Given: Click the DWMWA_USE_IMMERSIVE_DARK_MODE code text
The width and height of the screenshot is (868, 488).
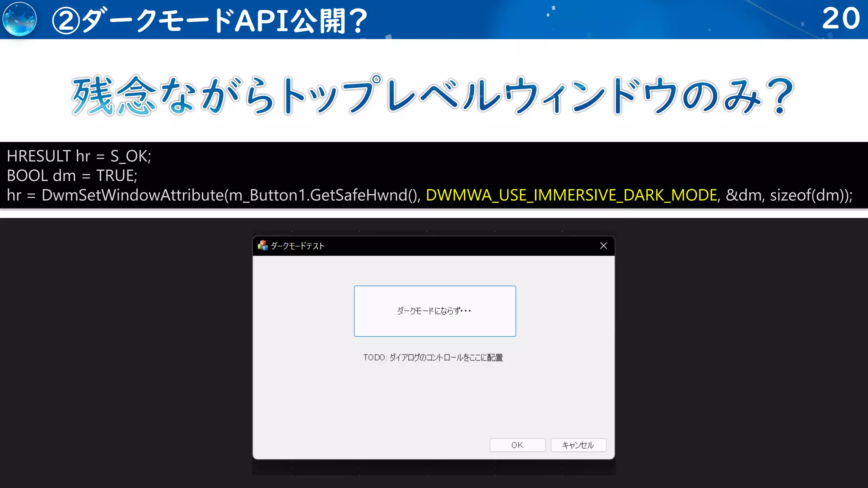Looking at the screenshot, I should 571,195.
